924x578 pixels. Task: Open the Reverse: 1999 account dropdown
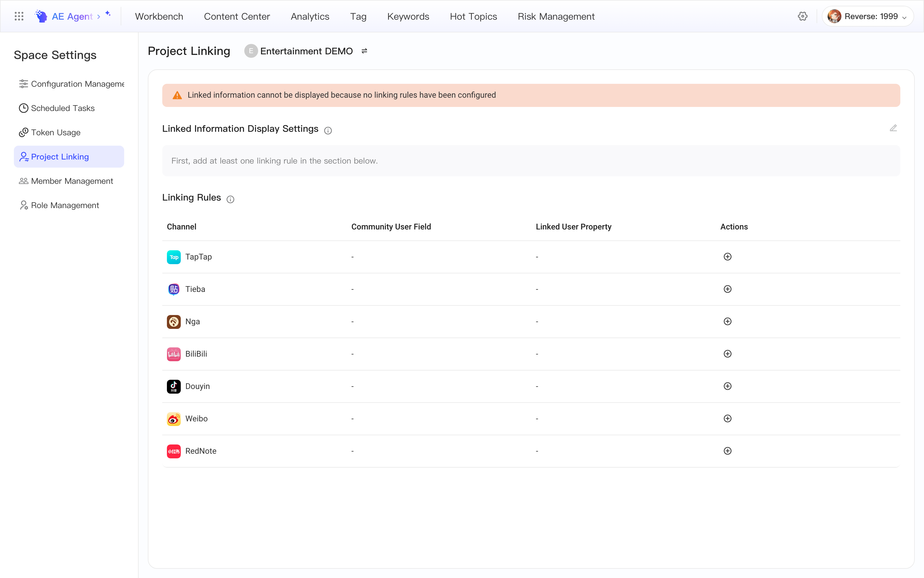(x=867, y=16)
